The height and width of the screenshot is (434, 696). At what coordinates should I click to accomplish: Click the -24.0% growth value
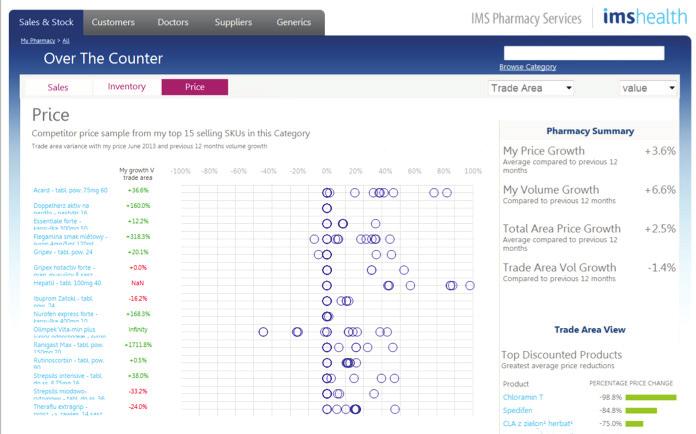(138, 407)
